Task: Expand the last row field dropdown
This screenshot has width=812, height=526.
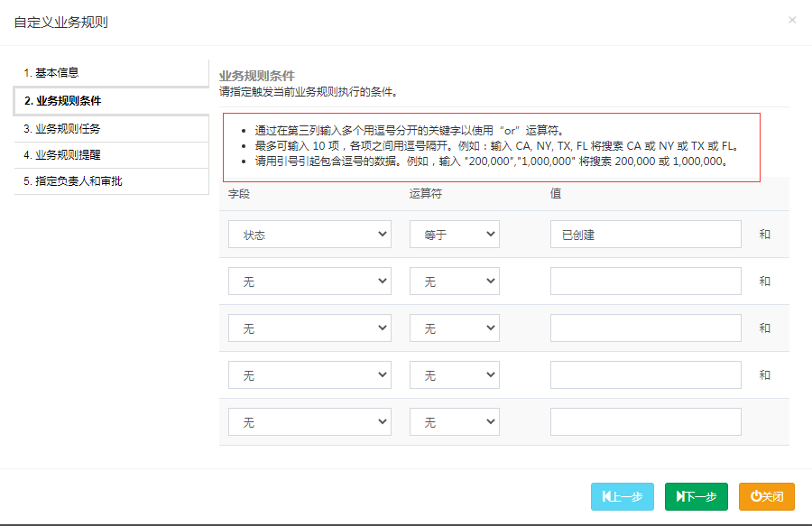Action: tap(309, 422)
